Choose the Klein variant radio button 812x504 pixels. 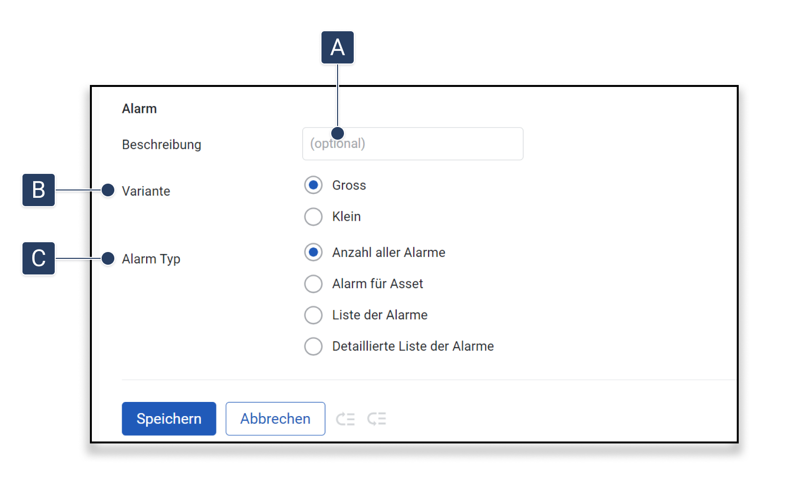click(x=313, y=216)
